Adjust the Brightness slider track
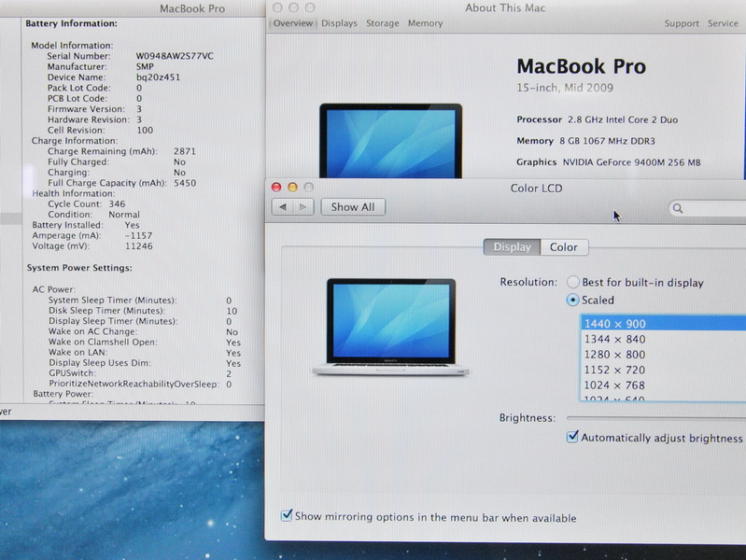 pyautogui.click(x=656, y=418)
